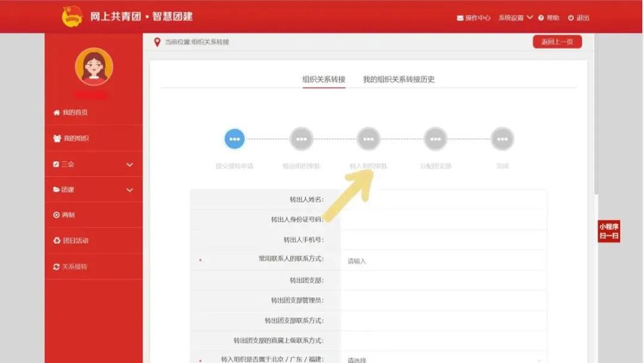
Task: Click the 关系接转 refresh icon
Action: tap(56, 266)
